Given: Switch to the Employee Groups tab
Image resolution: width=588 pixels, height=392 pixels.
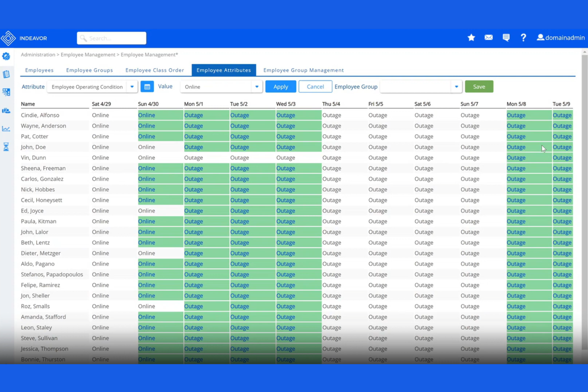Looking at the screenshot, I should (89, 70).
